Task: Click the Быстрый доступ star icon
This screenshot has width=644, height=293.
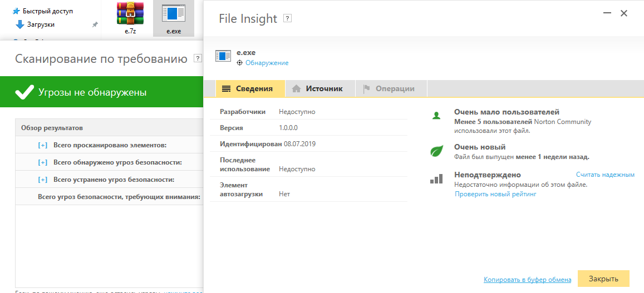Action: click(17, 11)
